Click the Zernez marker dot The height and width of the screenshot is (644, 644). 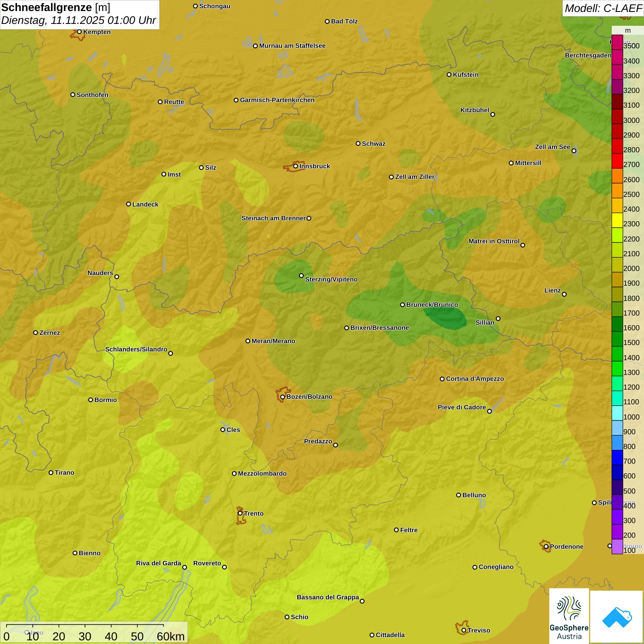(x=35, y=333)
